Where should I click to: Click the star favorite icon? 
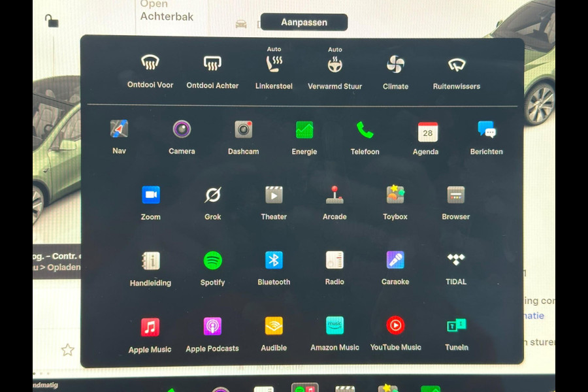click(x=67, y=350)
